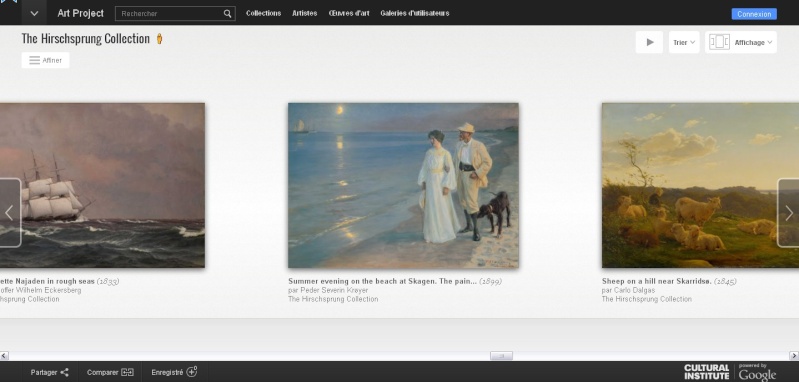Click title 'Summer evening on the beach at Skagen'
799x382 pixels.
click(383, 281)
